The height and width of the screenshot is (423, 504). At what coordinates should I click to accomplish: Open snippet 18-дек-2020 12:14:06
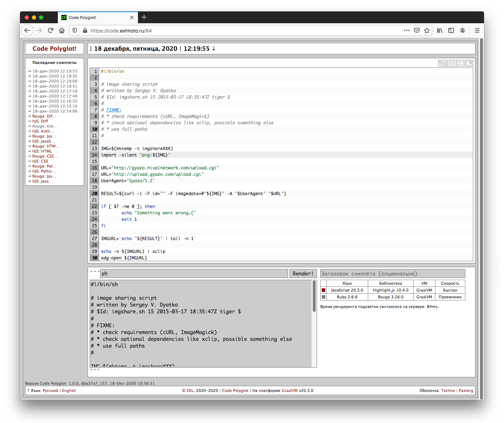pyautogui.click(x=55, y=111)
